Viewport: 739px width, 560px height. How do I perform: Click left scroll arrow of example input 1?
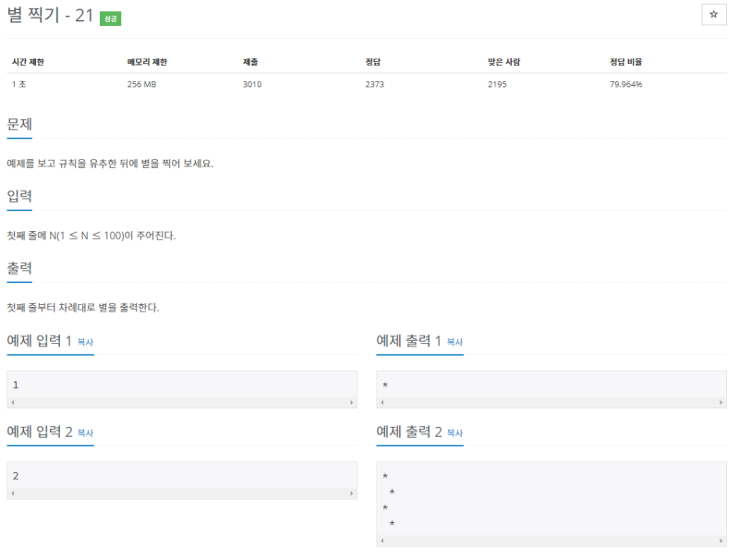tap(13, 403)
